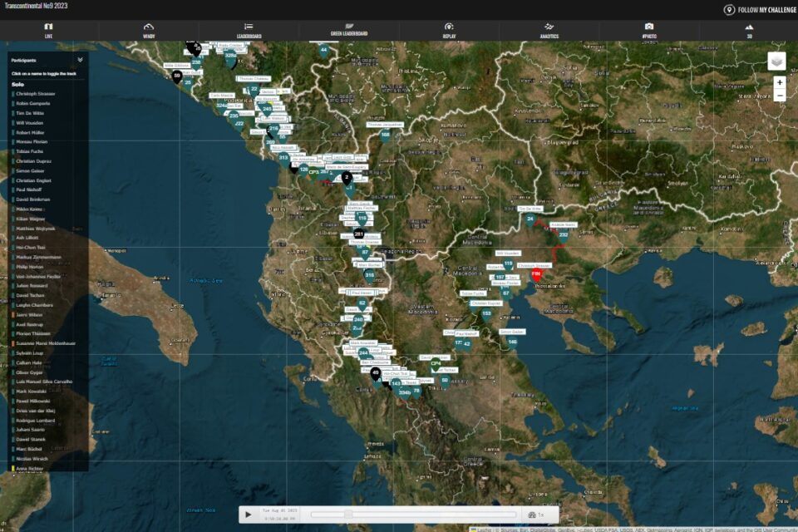The image size is (798, 532).
Task: Switch to the Analytics tab
Action: click(549, 31)
